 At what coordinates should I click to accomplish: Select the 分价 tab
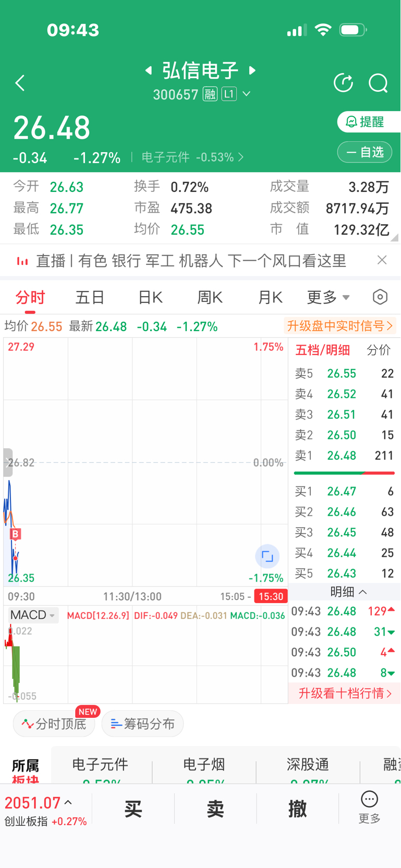tap(378, 350)
